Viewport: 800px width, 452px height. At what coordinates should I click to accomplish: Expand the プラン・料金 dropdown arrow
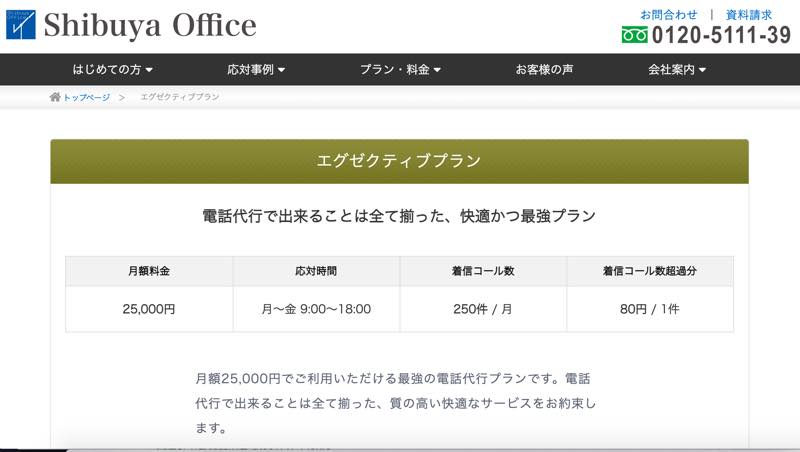[x=437, y=70]
